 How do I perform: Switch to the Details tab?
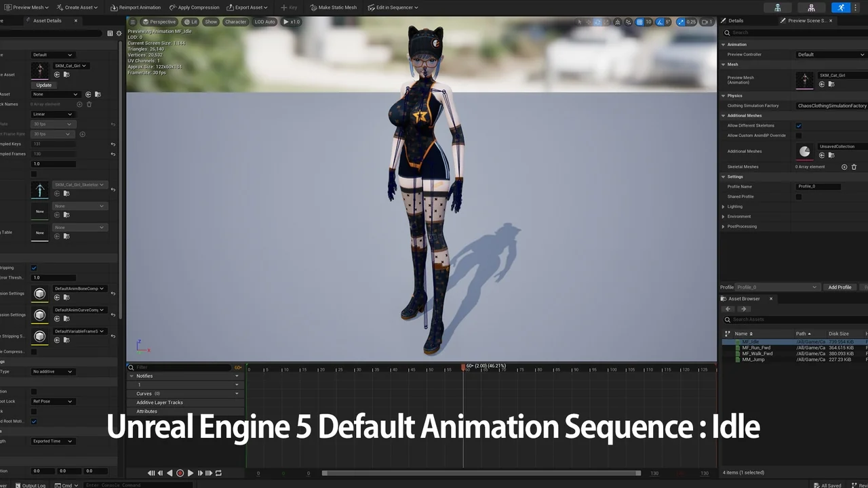click(x=736, y=21)
